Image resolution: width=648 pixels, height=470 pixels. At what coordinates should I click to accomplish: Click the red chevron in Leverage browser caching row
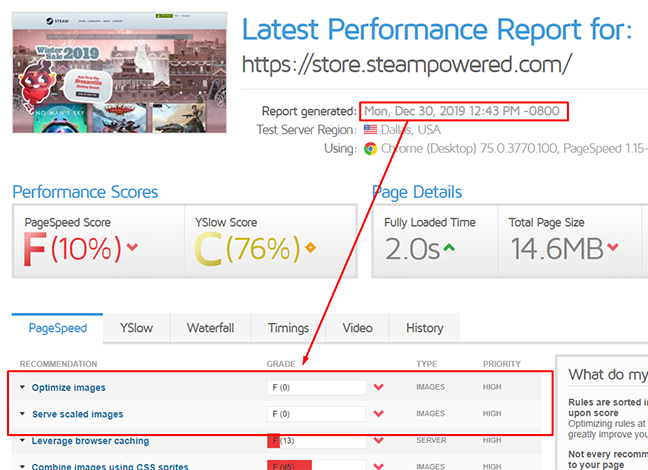[x=379, y=441]
